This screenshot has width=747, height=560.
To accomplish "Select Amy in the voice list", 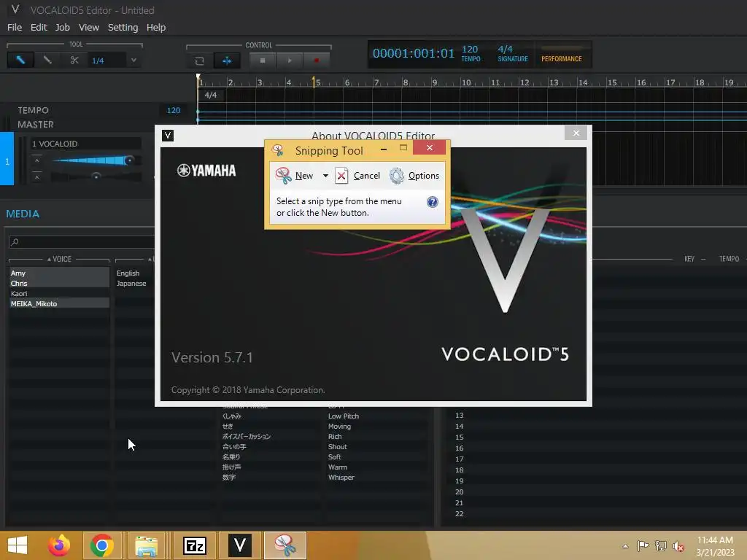I will 60,273.
